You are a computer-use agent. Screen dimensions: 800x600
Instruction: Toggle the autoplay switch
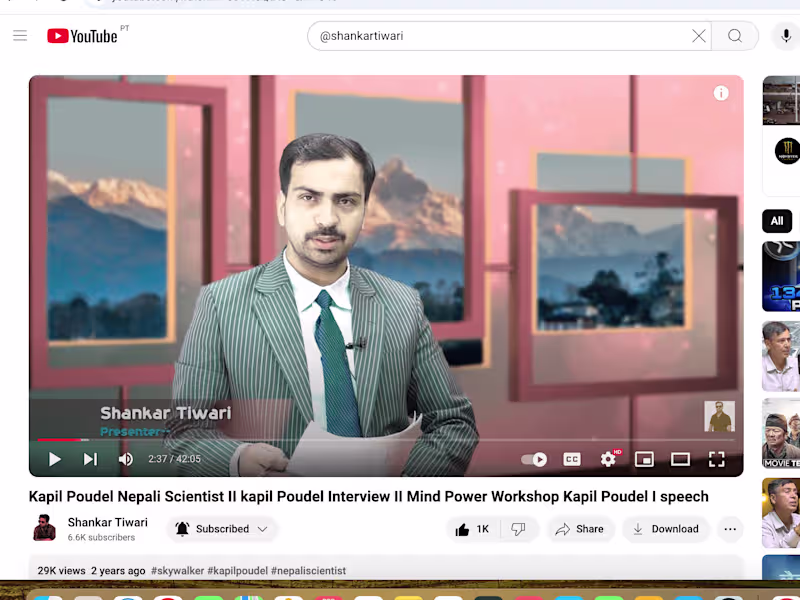click(534, 459)
